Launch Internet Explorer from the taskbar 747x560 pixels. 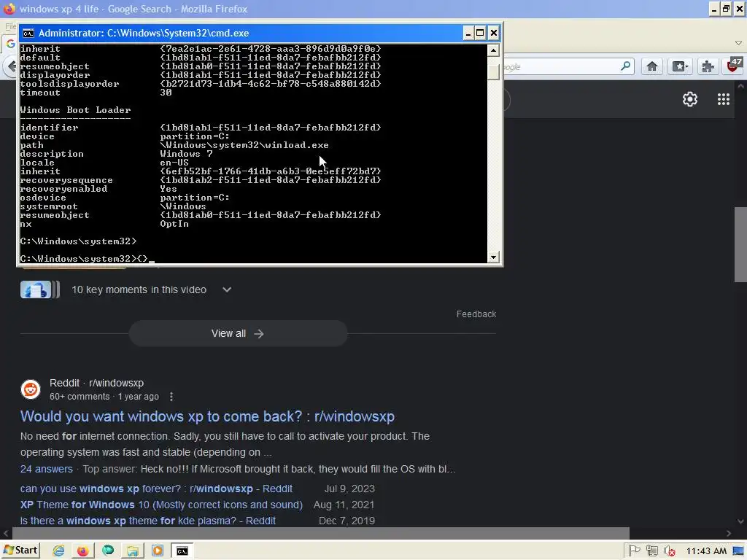[x=58, y=551]
